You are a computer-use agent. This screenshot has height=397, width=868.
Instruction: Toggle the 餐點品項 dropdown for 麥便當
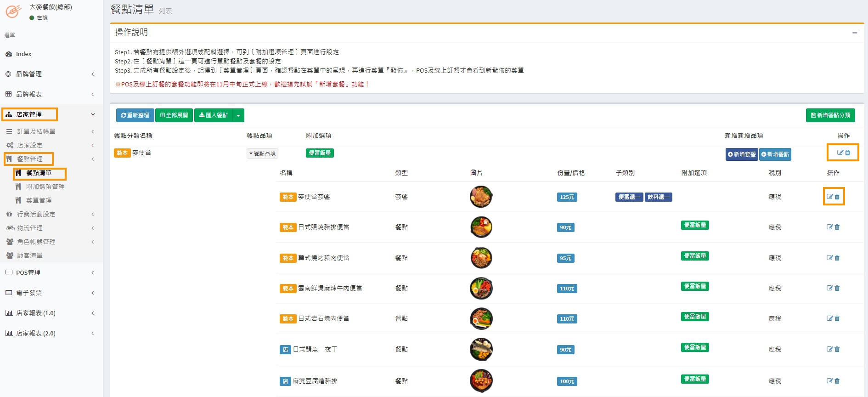tap(262, 153)
